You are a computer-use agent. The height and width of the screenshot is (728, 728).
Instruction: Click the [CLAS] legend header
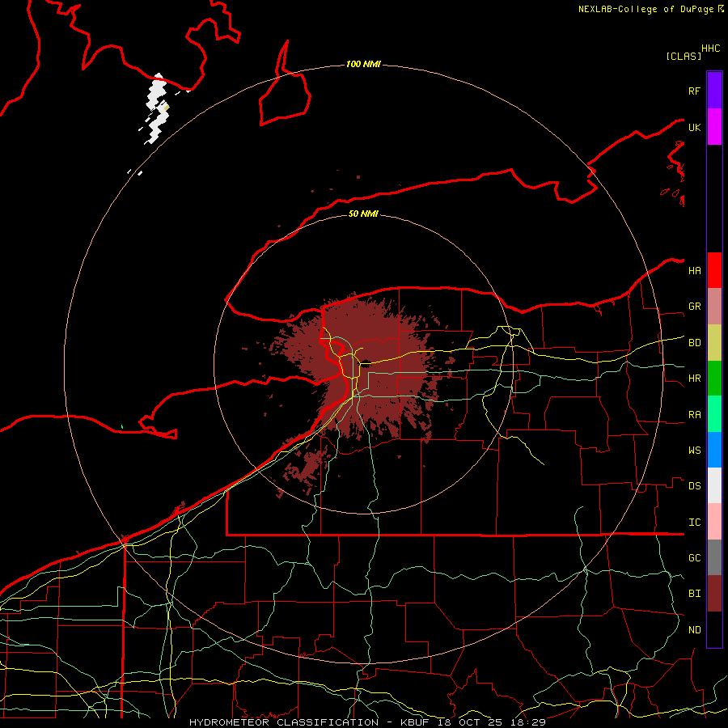(683, 56)
